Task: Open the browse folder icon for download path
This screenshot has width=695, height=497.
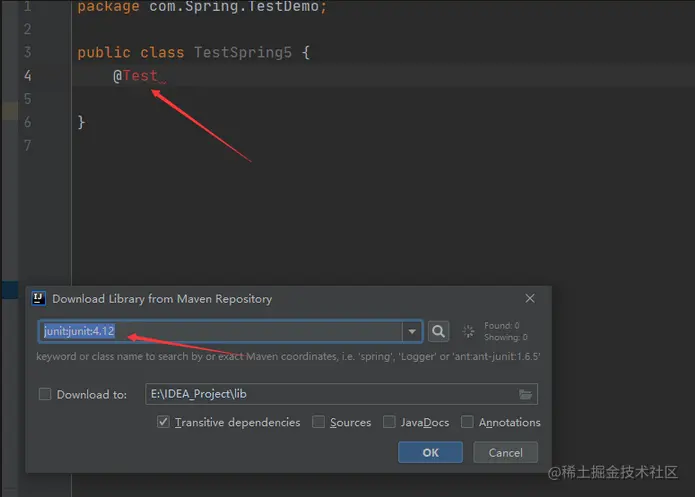Action: point(525,394)
